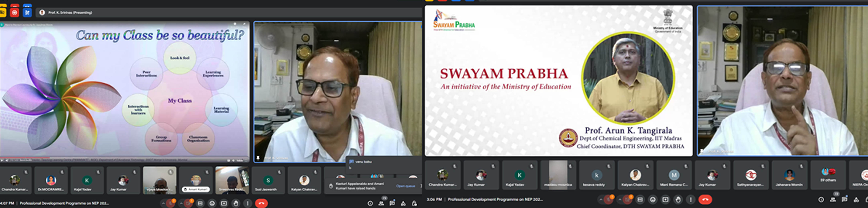The image size is (868, 208).
Task: Toggle captions in left meeting
Action: (x=200, y=203)
